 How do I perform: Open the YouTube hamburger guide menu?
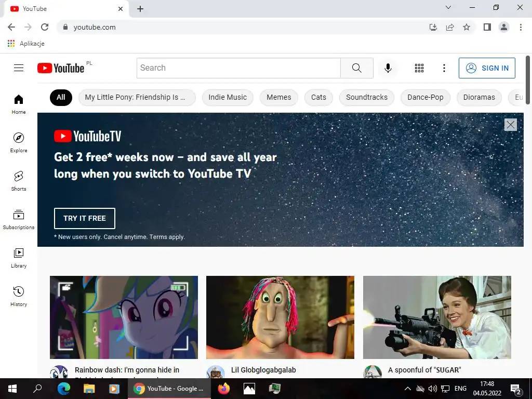click(x=19, y=68)
